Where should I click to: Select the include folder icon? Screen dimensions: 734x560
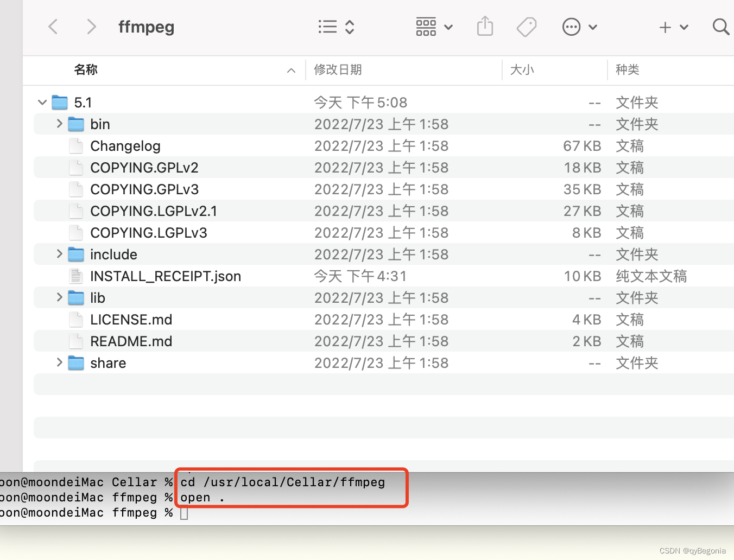tap(76, 254)
